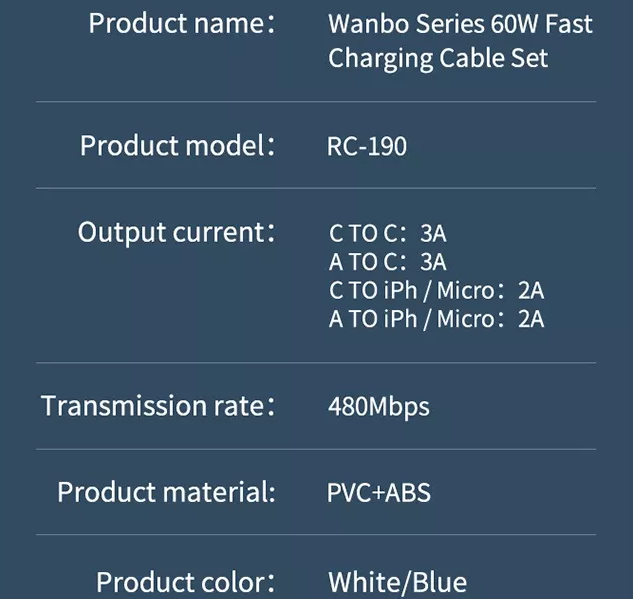The image size is (633, 599).
Task: Select the "C TO C: 3A" line
Action: 388,234
